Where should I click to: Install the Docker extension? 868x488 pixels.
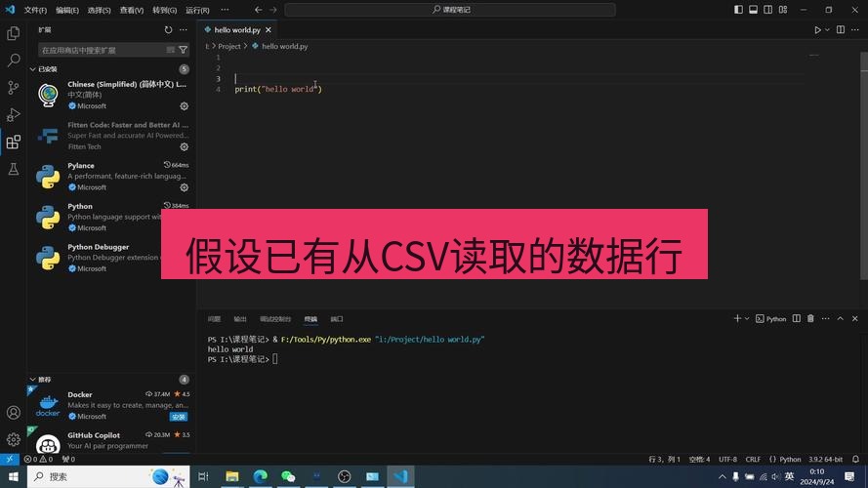[x=179, y=417]
